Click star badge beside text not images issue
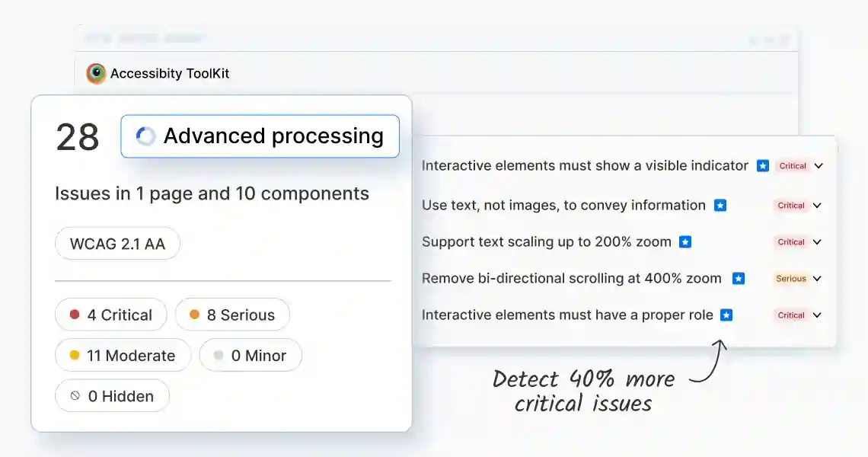The height and width of the screenshot is (457, 868). click(x=720, y=206)
